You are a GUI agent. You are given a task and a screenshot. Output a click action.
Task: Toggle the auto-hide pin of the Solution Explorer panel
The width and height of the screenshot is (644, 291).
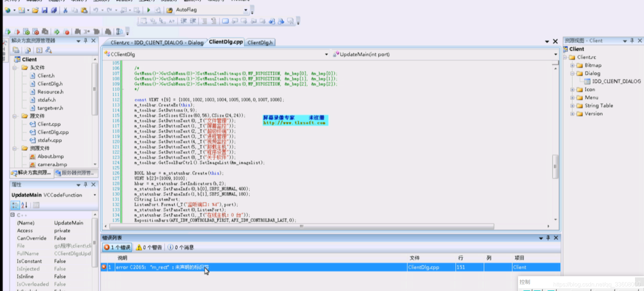pyautogui.click(x=85, y=40)
